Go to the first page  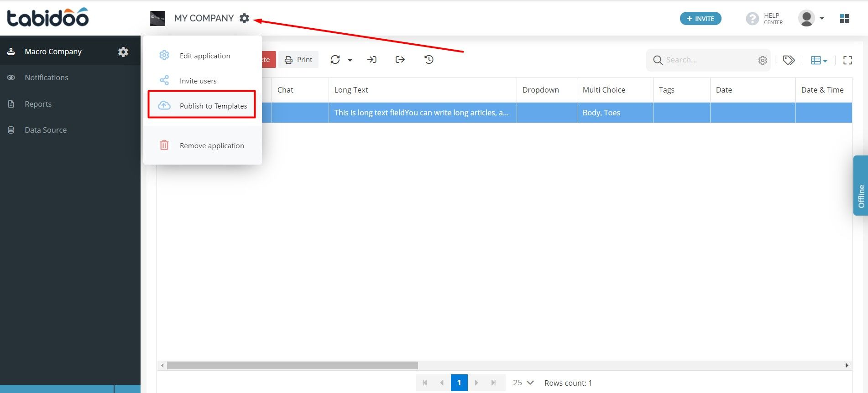pyautogui.click(x=425, y=383)
